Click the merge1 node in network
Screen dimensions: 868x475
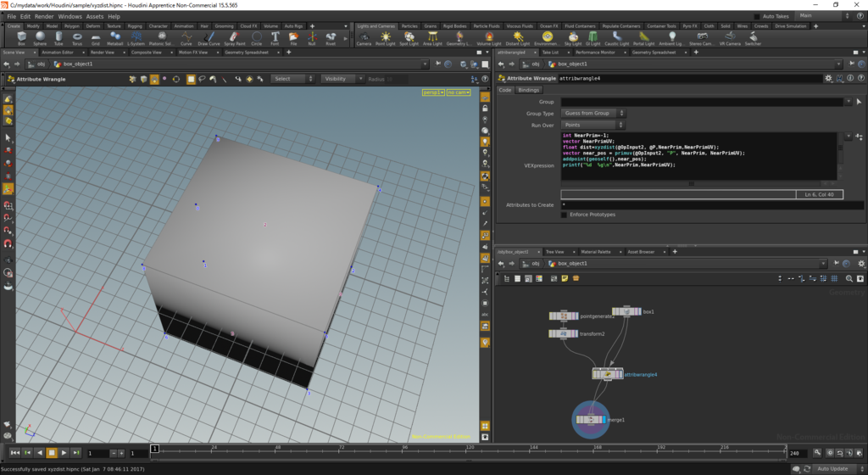click(589, 419)
